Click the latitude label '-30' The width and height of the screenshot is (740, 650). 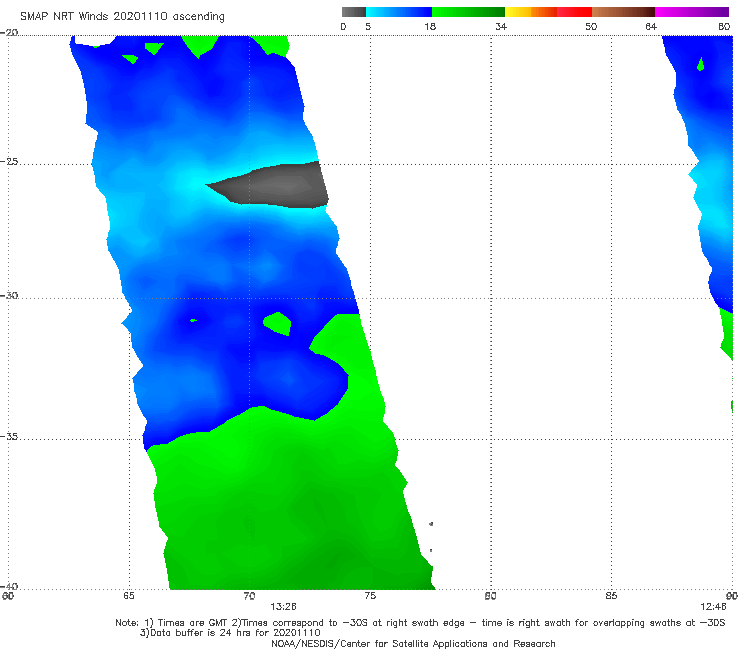pyautogui.click(x=9, y=295)
